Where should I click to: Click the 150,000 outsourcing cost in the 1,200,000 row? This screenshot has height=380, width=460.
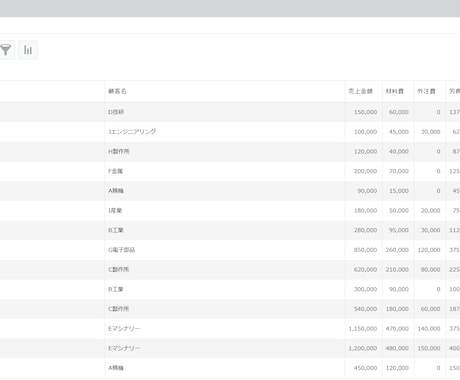click(429, 348)
